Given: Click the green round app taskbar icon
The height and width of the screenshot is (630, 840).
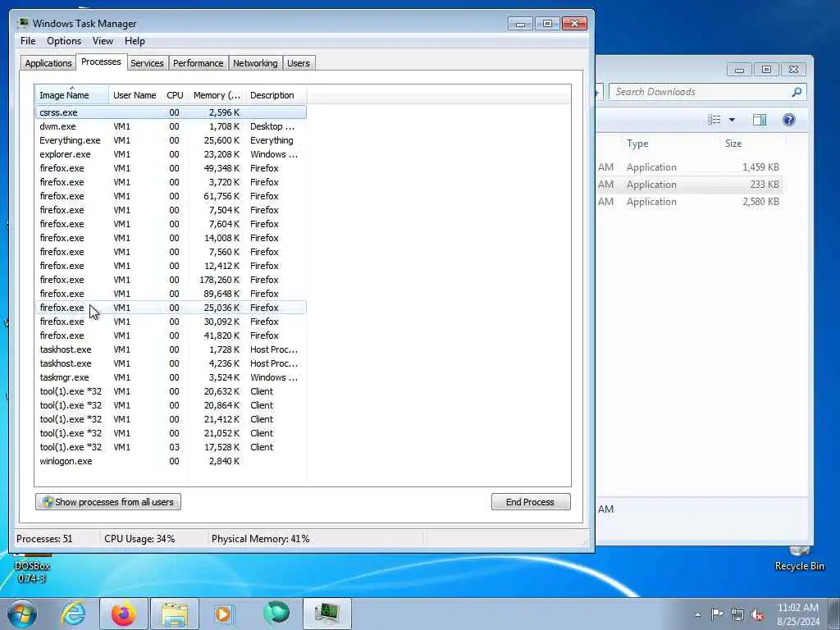Looking at the screenshot, I should [x=276, y=614].
